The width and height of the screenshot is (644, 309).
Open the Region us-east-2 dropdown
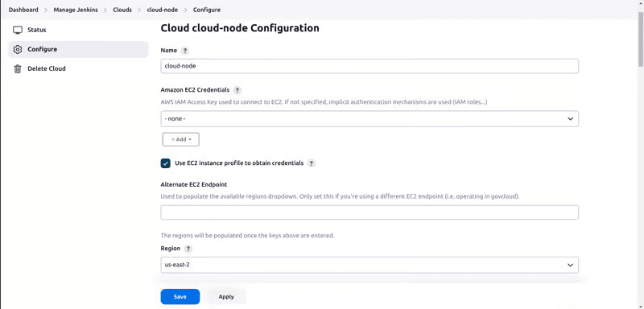[x=369, y=265]
